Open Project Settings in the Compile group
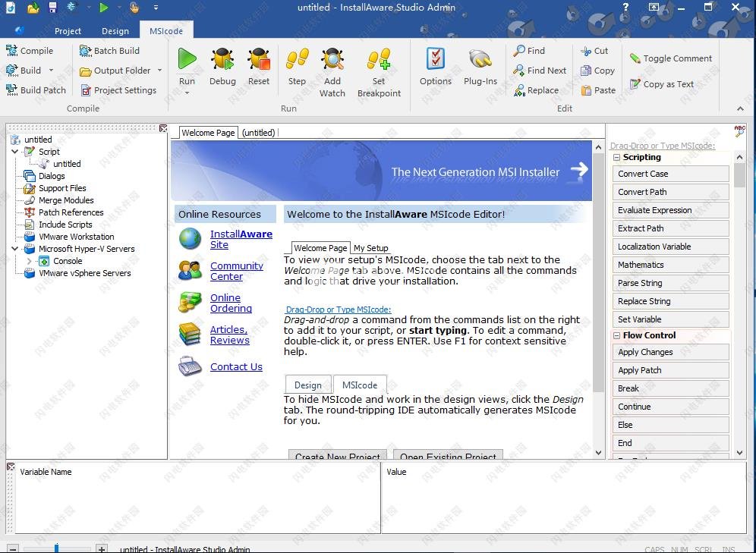This screenshot has width=756, height=553. point(118,90)
